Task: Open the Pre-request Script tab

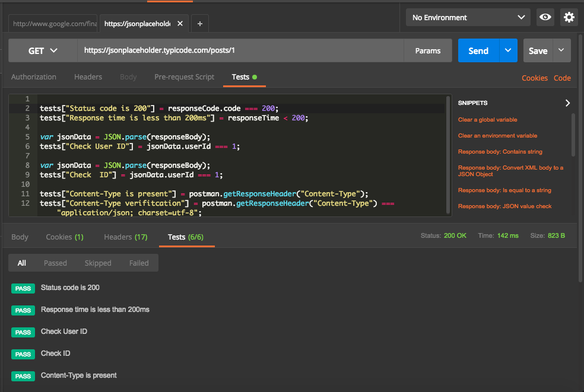Action: (x=185, y=77)
